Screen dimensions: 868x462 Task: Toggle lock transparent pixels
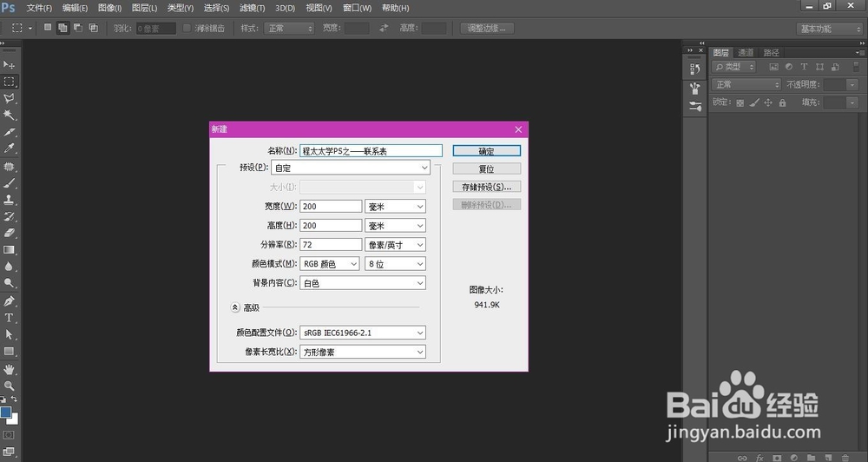[740, 102]
